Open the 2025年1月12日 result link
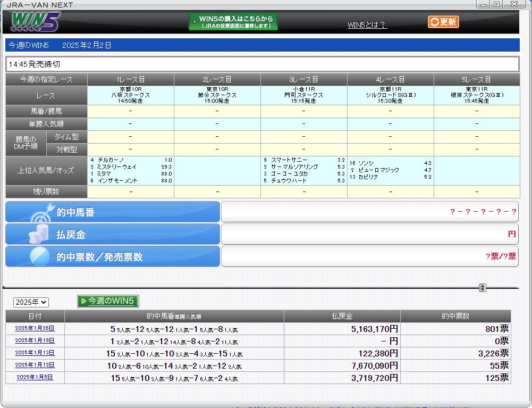 point(35,365)
